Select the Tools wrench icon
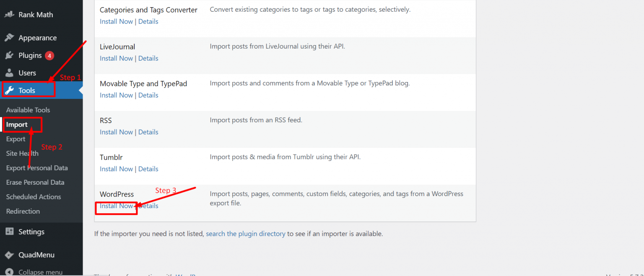Screen dimensions: 644x276 (9, 90)
